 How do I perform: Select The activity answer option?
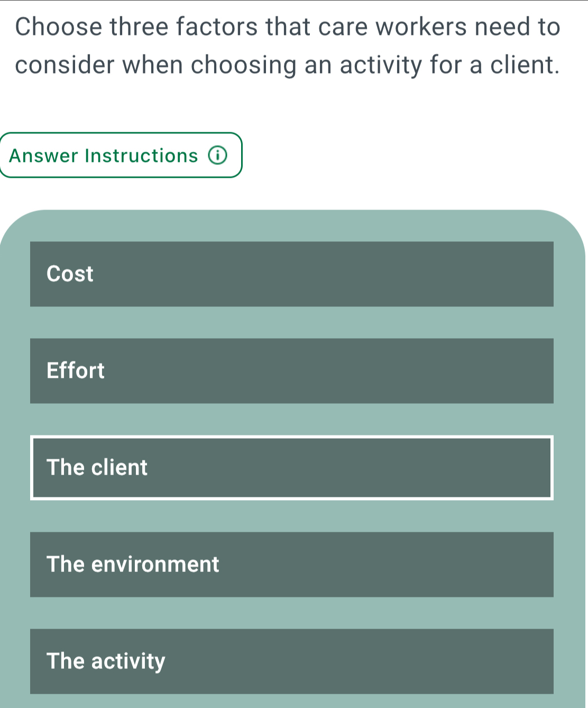291,661
